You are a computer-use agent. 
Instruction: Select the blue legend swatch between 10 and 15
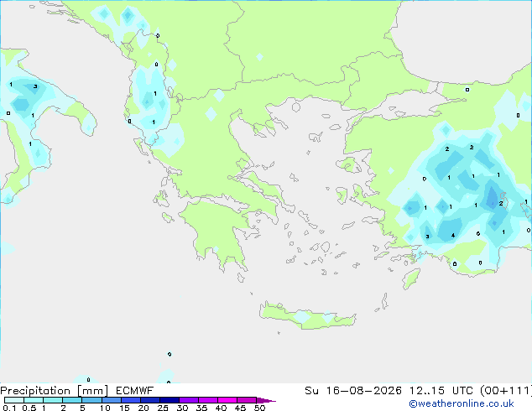coord(112,400)
